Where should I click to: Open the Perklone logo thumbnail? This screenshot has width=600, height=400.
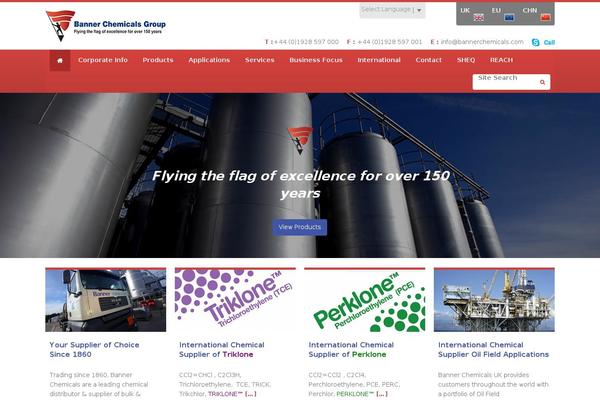coord(365,300)
